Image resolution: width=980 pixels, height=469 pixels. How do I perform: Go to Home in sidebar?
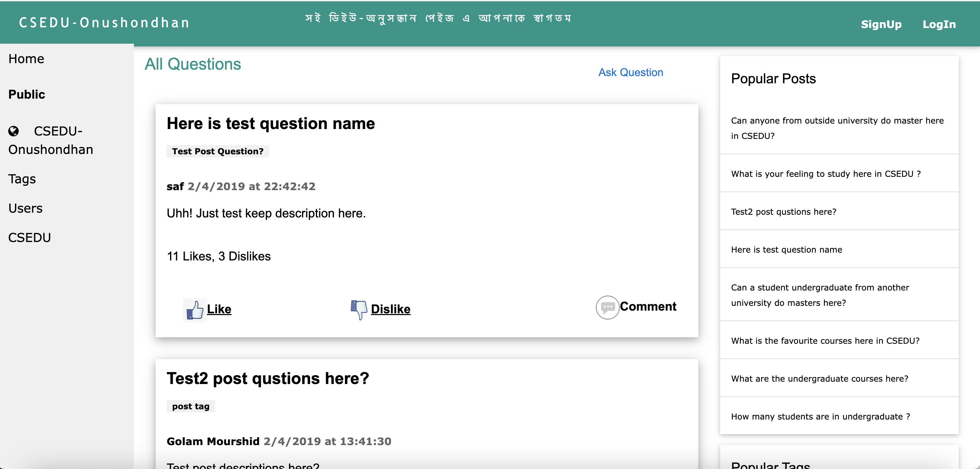[26, 59]
